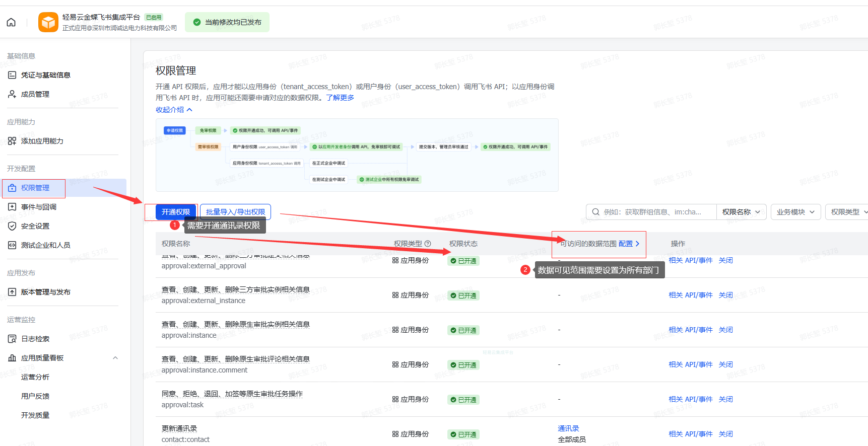This screenshot has height=446, width=868.
Task: Click 关闭 for approval:instance row
Action: pyautogui.click(x=725, y=330)
